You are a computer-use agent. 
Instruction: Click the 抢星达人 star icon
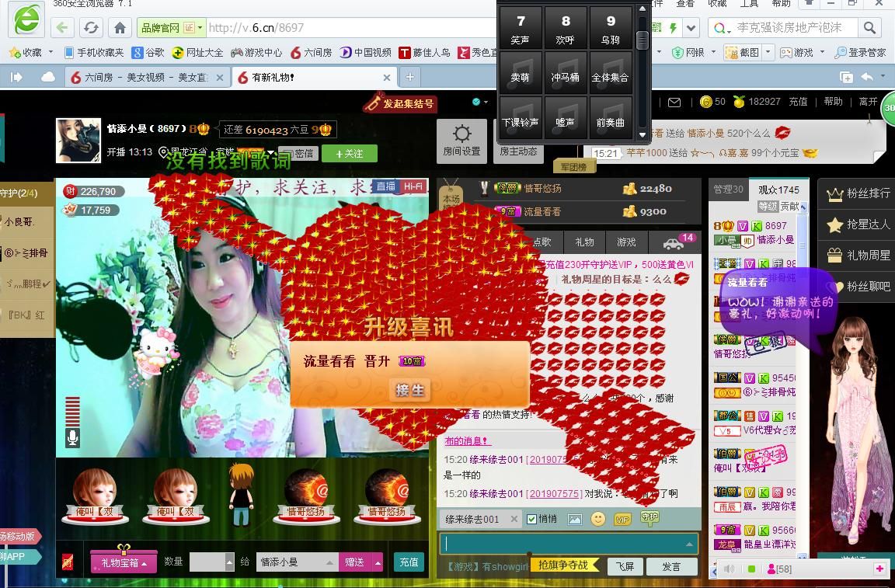coord(835,224)
